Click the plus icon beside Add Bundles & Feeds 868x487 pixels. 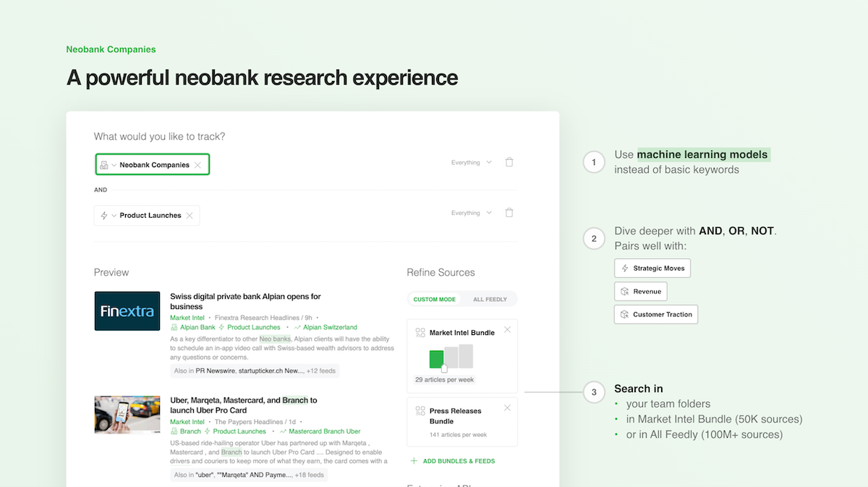414,461
